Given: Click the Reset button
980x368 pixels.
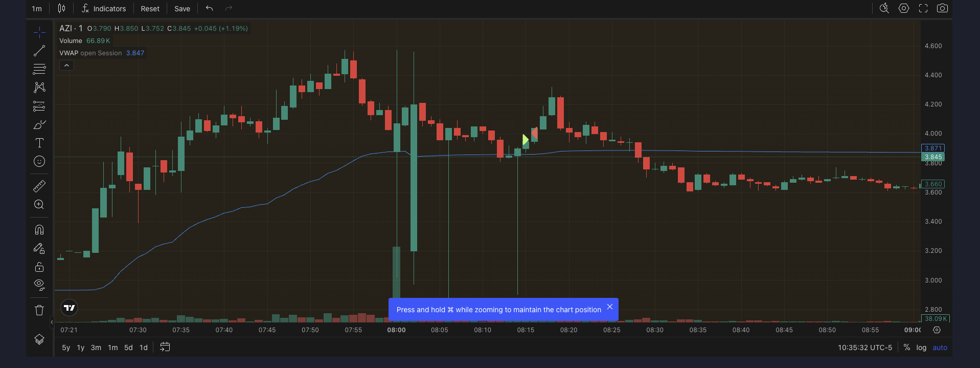Looking at the screenshot, I should click(x=150, y=9).
